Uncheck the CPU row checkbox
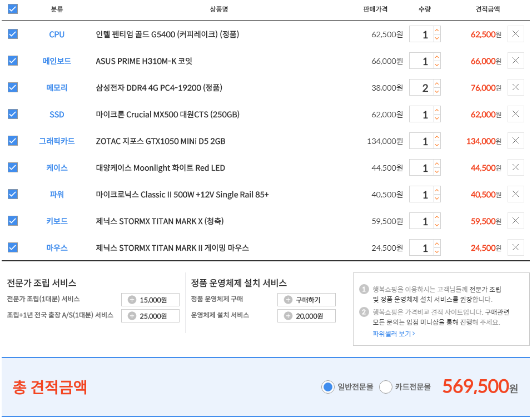Viewport: 532px width, 417px height. (13, 34)
